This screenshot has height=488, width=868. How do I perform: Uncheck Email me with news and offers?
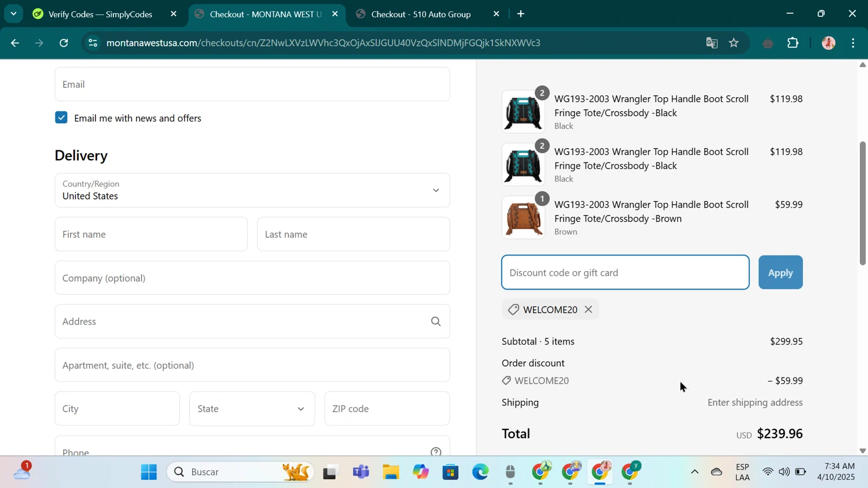click(x=61, y=117)
